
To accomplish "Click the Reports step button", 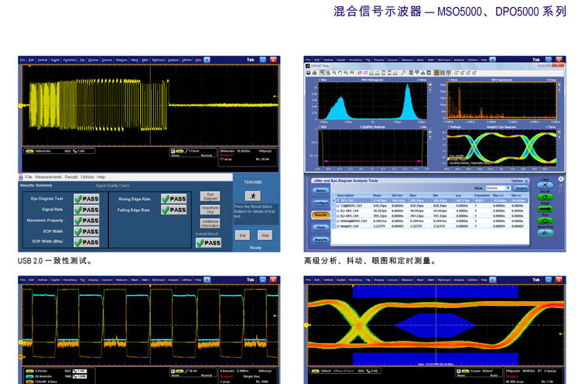I will [320, 239].
